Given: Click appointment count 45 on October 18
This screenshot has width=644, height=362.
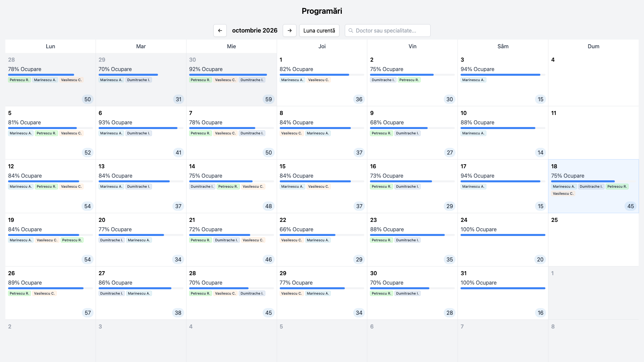Looking at the screenshot, I should [x=631, y=206].
